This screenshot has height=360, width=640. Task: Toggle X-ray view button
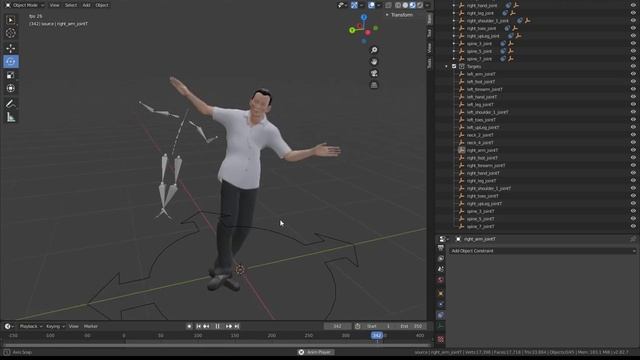click(388, 5)
